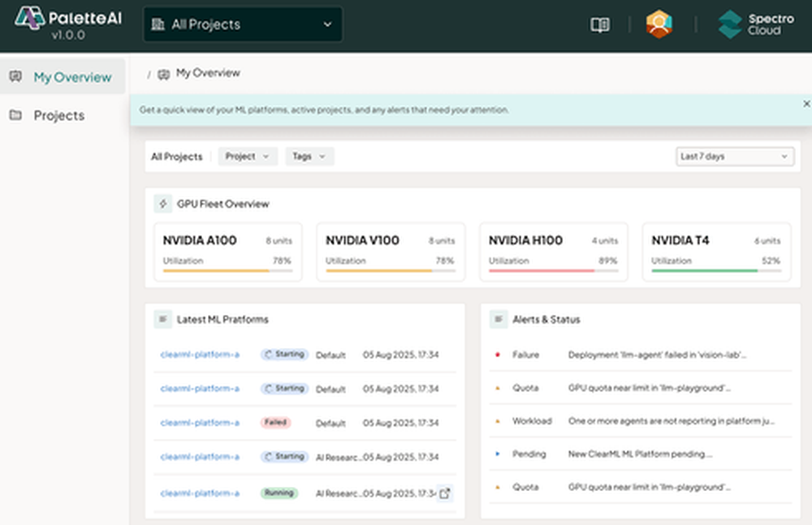Dismiss the quick view info banner

click(806, 104)
